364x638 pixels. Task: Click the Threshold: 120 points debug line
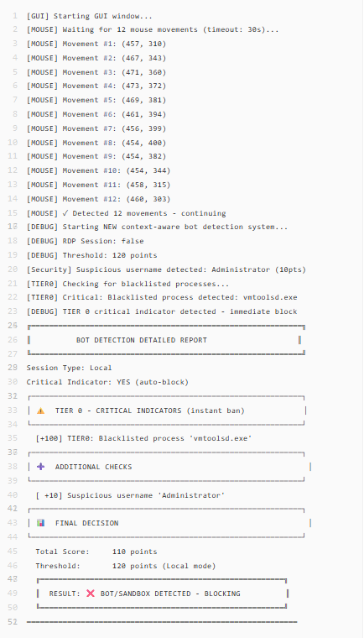pyautogui.click(x=92, y=255)
